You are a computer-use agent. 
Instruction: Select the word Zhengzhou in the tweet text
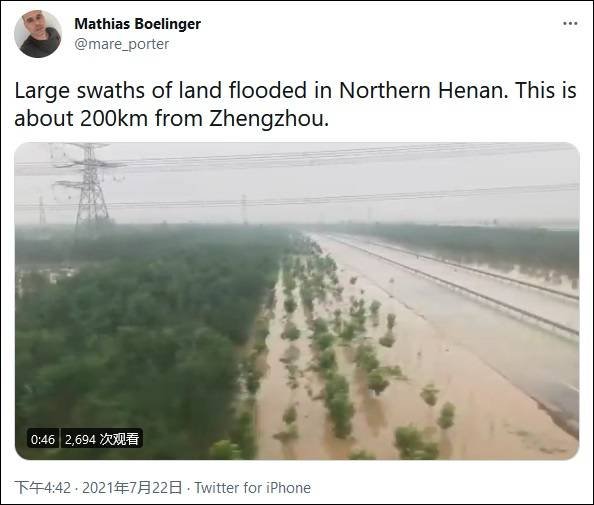267,119
